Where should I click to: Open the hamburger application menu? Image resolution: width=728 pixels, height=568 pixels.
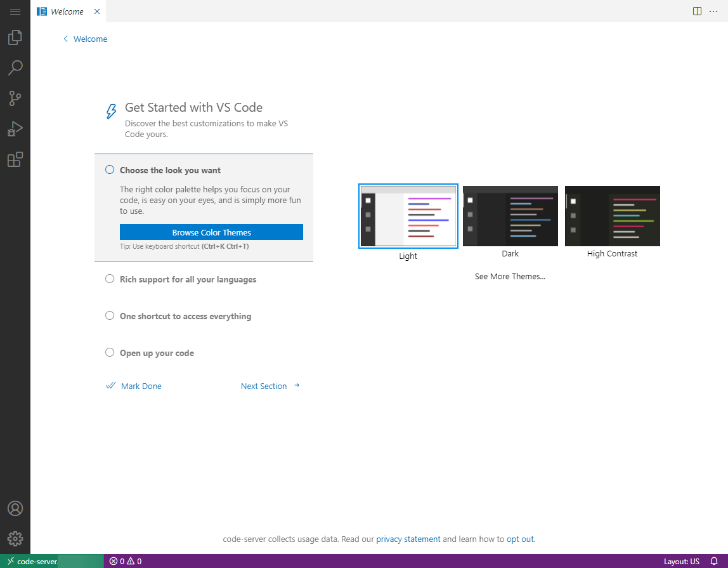click(x=15, y=11)
